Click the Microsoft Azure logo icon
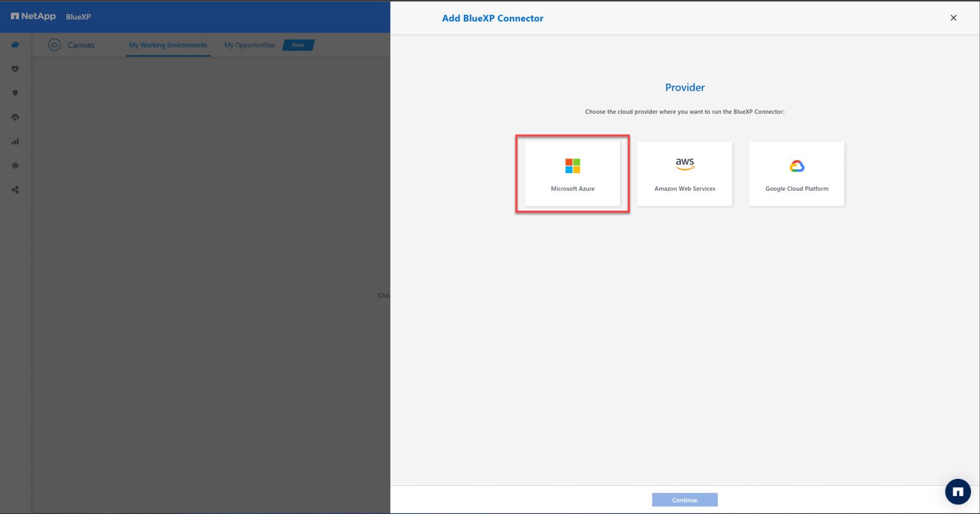This screenshot has width=980, height=514. pyautogui.click(x=572, y=165)
